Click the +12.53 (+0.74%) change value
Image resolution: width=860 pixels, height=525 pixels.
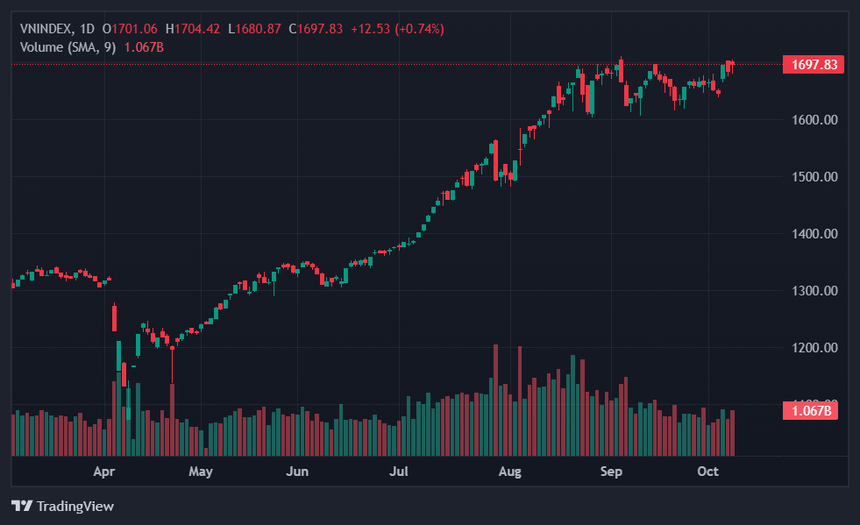point(396,29)
